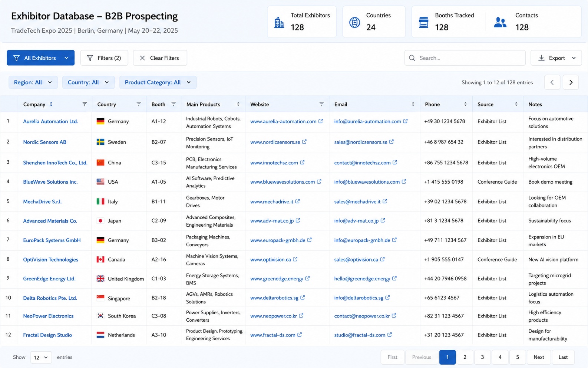Open external link icon for www.aurelia-automation.com
This screenshot has width=588, height=368.
pyautogui.click(x=321, y=121)
